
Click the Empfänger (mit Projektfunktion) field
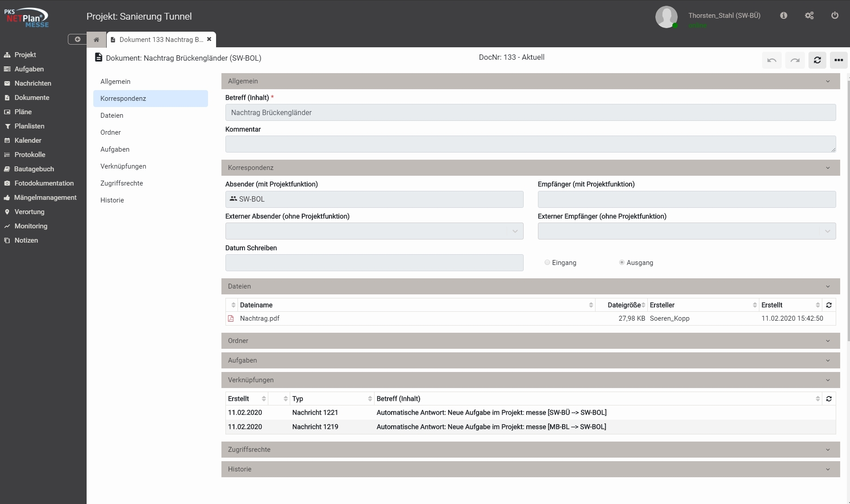[x=687, y=199]
